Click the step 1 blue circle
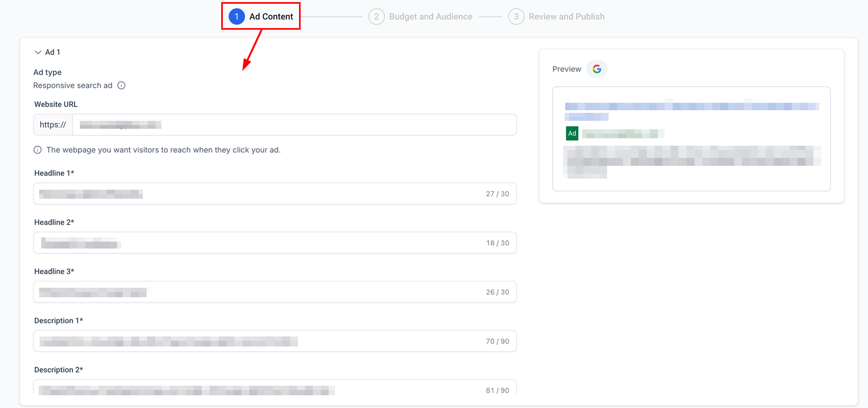Screen dimensions: 868x408 [237, 16]
